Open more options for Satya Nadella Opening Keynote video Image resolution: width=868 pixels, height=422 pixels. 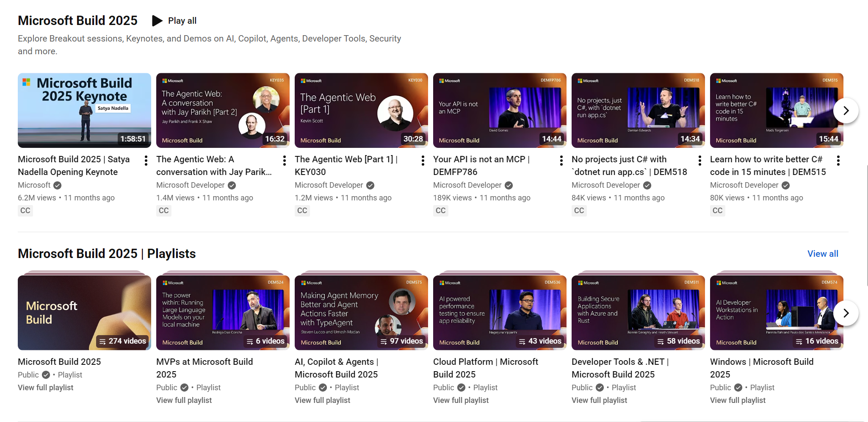146,161
